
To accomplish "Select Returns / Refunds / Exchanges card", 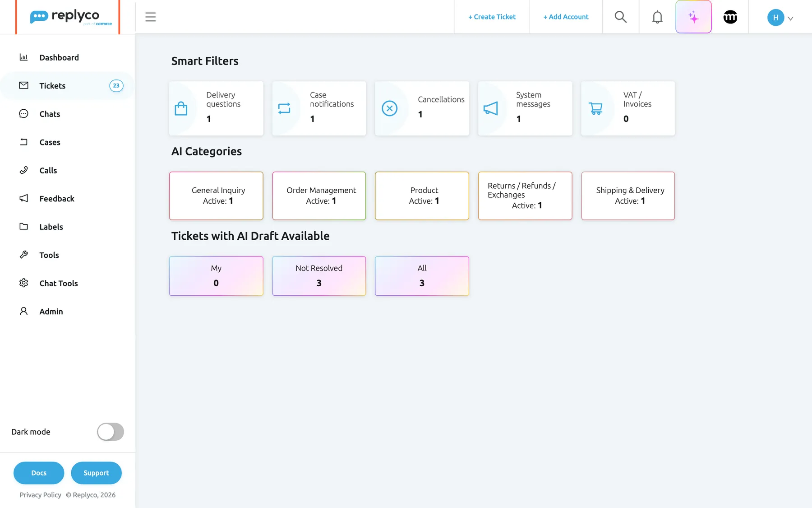I will click(525, 196).
